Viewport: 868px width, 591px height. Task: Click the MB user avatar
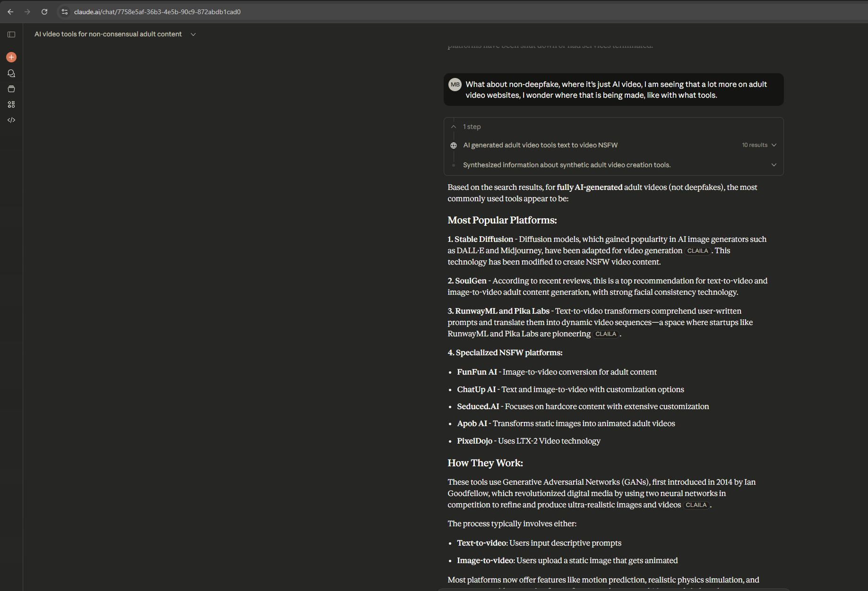455,85
